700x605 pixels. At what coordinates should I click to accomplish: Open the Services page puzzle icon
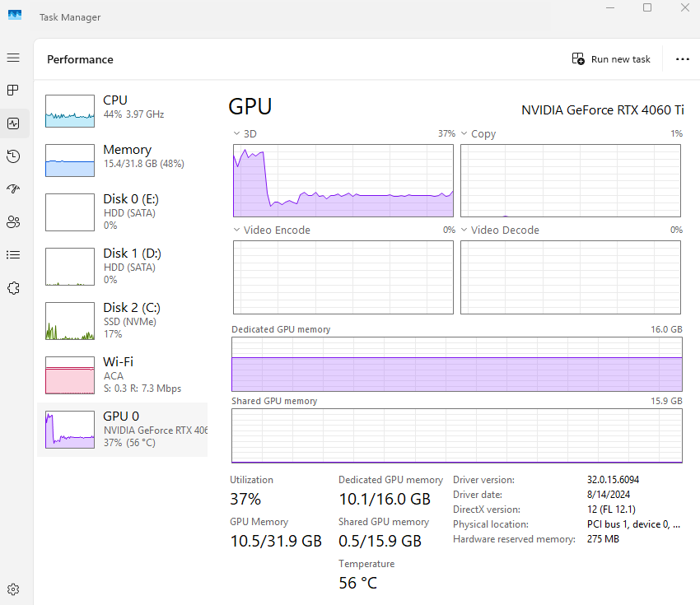pyautogui.click(x=13, y=288)
